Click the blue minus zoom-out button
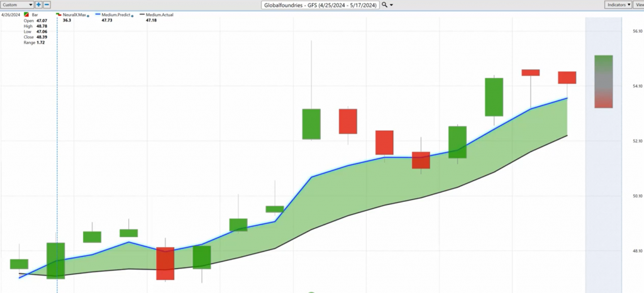Image resolution: width=644 pixels, height=293 pixels. [x=47, y=4]
